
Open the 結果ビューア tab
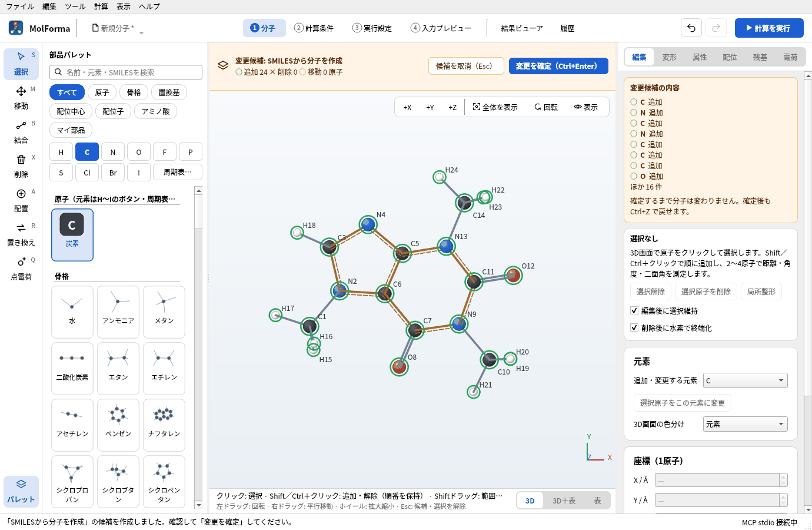point(522,28)
